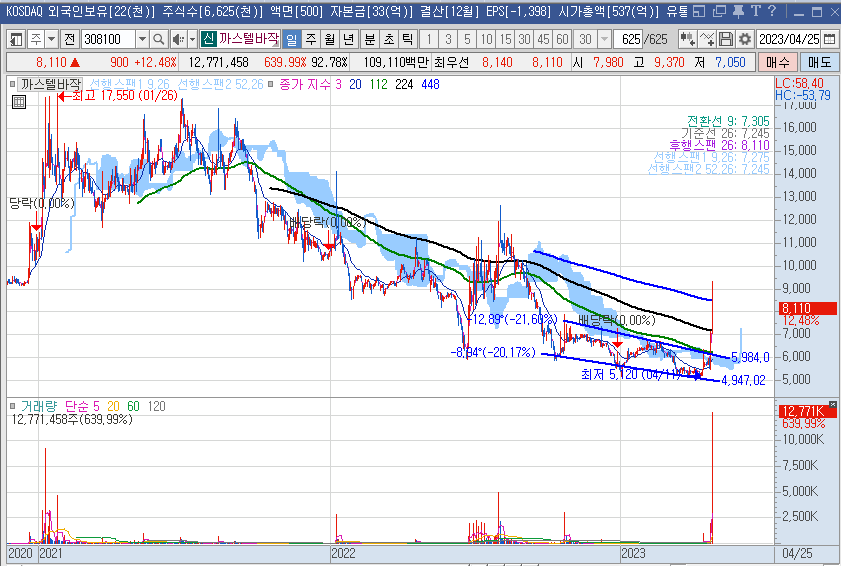Switch to 월 monthly chart period
Image resolution: width=841 pixels, height=566 pixels.
click(329, 39)
